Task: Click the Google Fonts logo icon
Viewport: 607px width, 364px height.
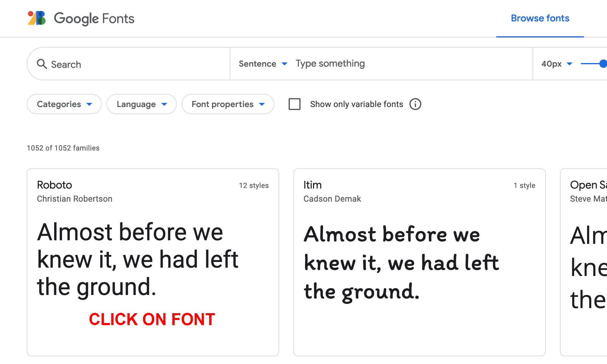Action: 37,18
